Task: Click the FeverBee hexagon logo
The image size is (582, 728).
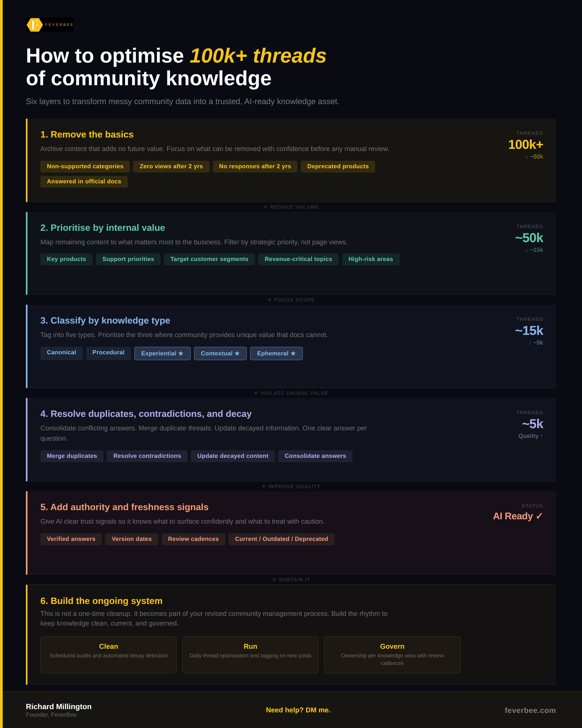Action: tap(35, 25)
